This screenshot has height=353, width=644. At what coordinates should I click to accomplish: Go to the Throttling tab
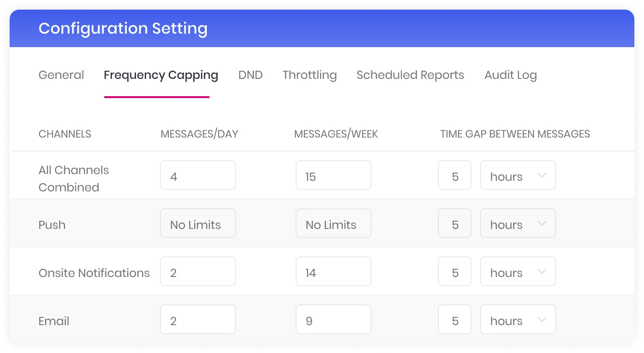(x=310, y=75)
